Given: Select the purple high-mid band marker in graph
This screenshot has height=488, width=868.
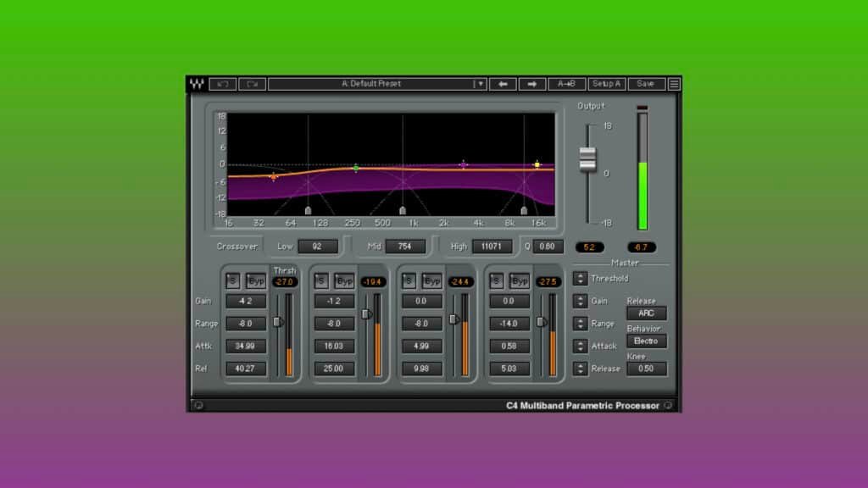Looking at the screenshot, I should coord(464,164).
